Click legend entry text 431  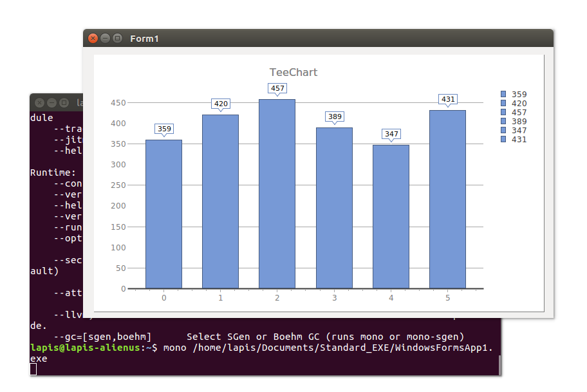(519, 139)
